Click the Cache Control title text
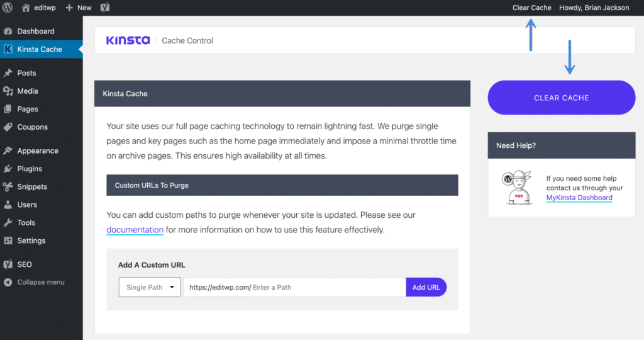Image resolution: width=644 pixels, height=340 pixels. point(187,41)
